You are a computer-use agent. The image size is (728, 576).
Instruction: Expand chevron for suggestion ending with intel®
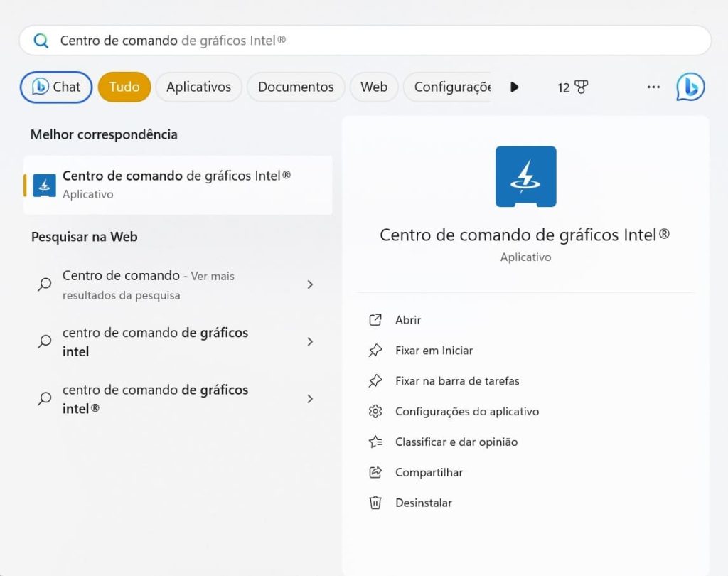click(x=310, y=399)
